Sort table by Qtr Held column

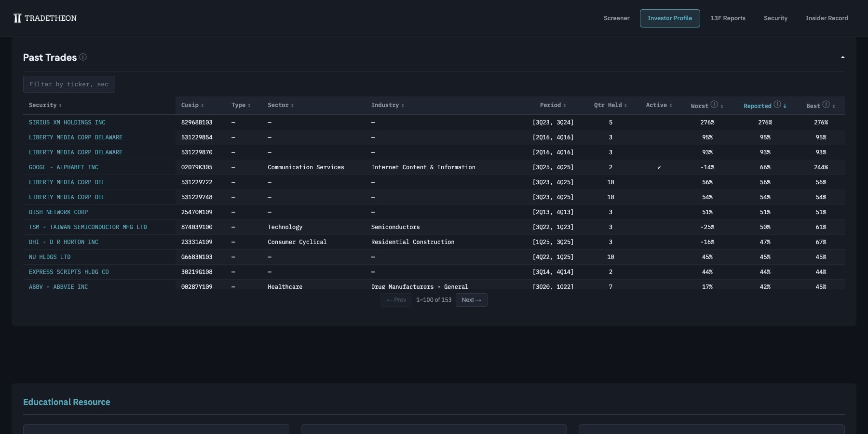610,105
